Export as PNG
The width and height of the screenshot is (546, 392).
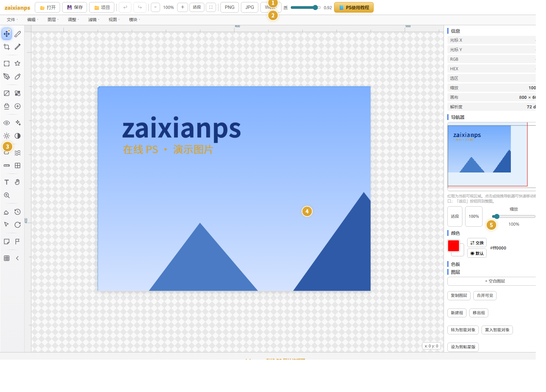tap(230, 7)
